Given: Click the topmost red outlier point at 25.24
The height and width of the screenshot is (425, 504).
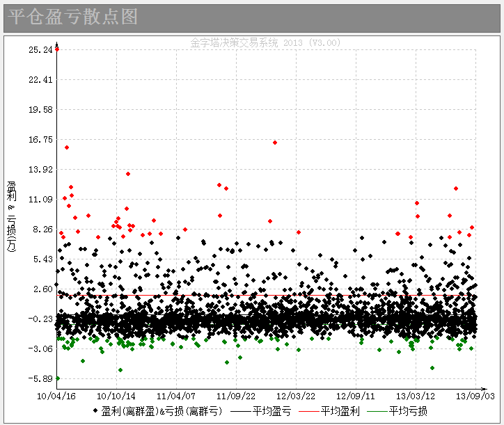Looking at the screenshot, I should pos(57,49).
